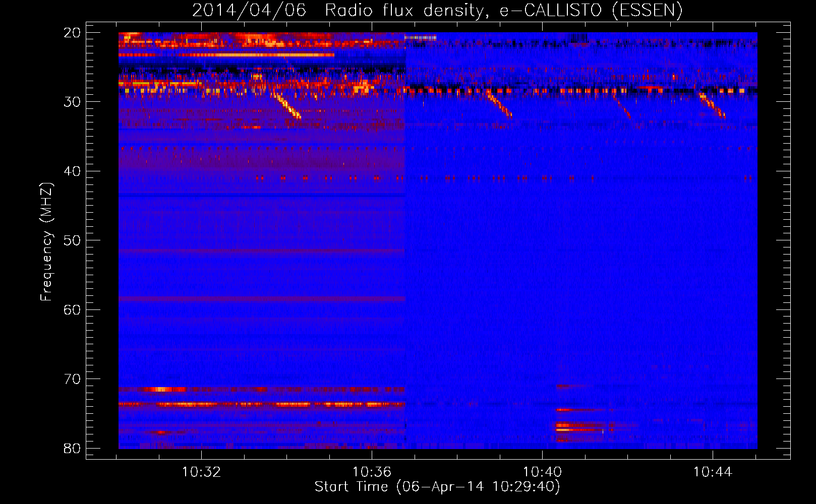Click the 40 frequency tick label
Viewport: 816px width, 504px height.
(72, 171)
